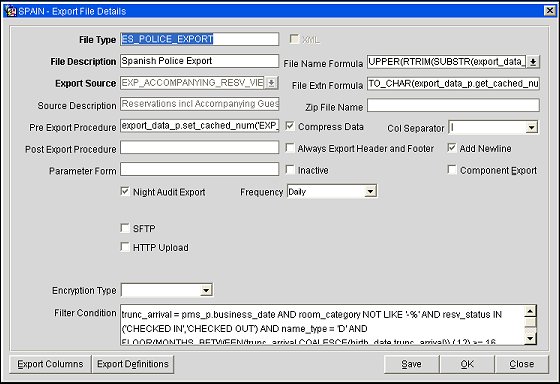This screenshot has height=384, width=560.
Task: Save the export file details
Action: (x=411, y=364)
